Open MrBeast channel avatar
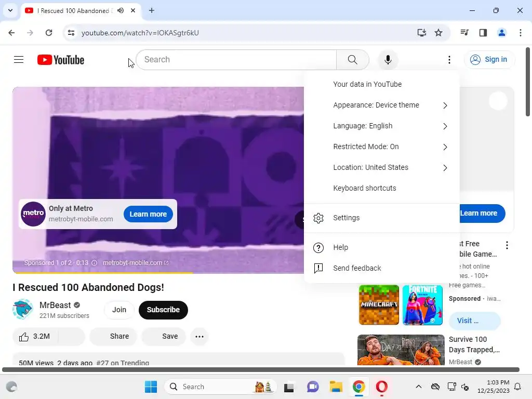Image resolution: width=532 pixels, height=399 pixels. [x=23, y=309]
